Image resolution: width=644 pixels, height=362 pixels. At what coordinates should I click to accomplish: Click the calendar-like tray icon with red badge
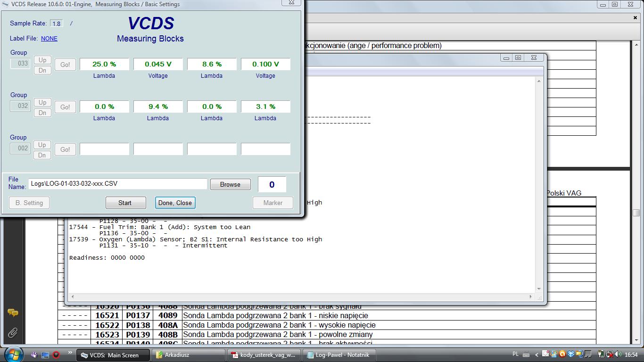(x=546, y=354)
